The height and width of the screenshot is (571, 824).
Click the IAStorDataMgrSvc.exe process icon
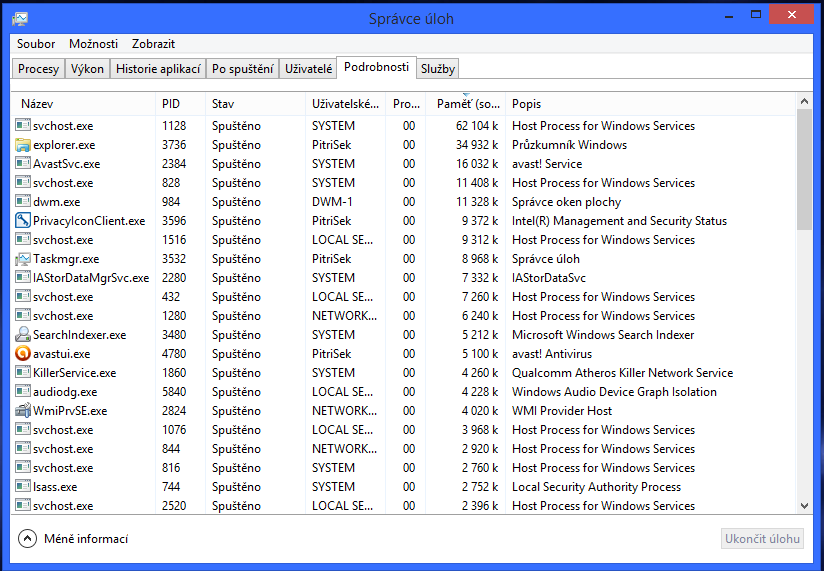pos(23,277)
